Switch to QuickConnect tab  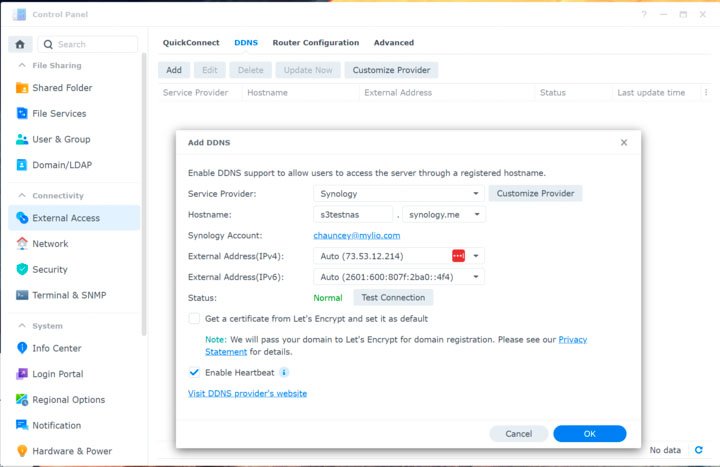(x=191, y=43)
